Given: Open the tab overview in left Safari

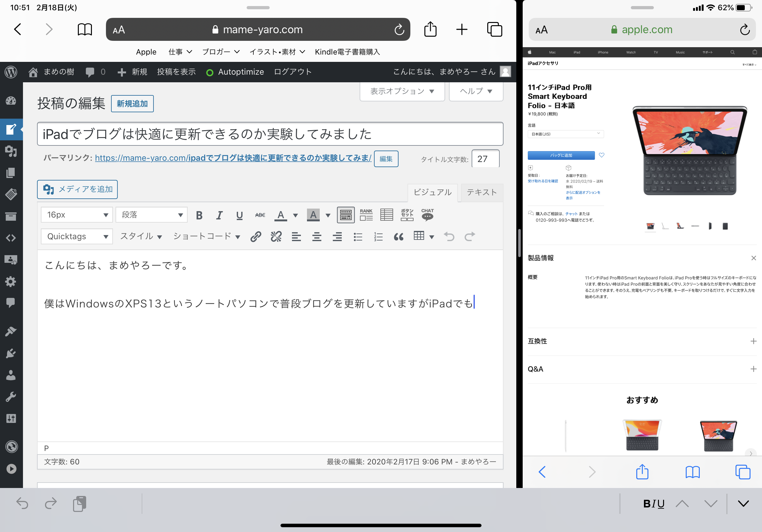Looking at the screenshot, I should (x=495, y=30).
